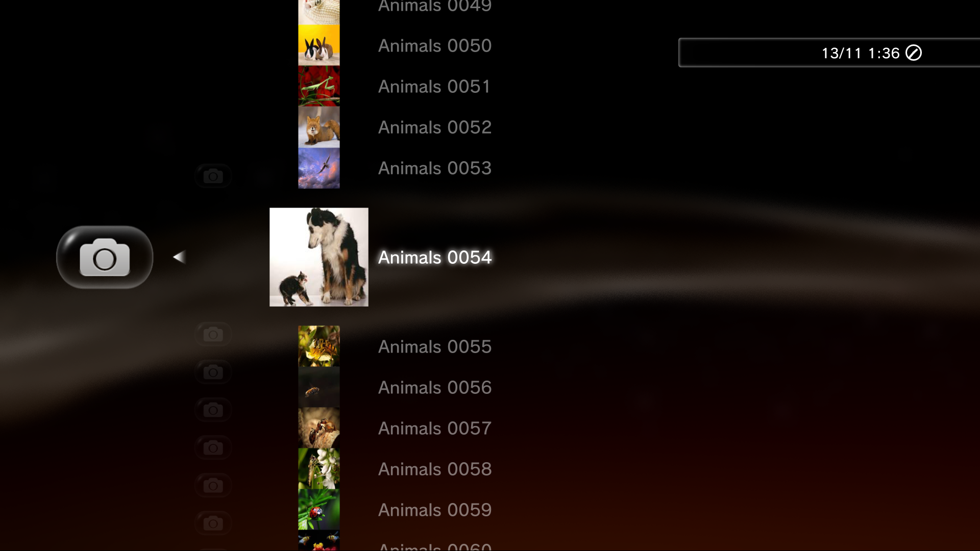The height and width of the screenshot is (551, 980).
Task: Click the faded camera icon above the selection
Action: [213, 176]
